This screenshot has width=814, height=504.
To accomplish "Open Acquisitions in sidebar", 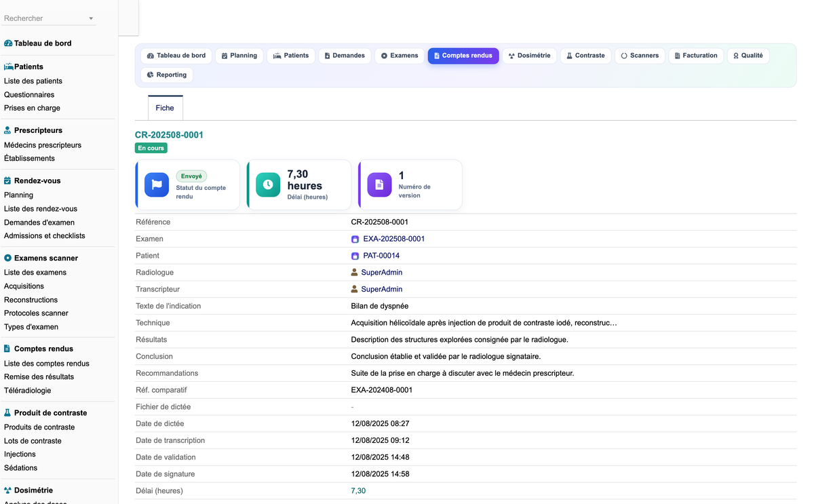I will point(24,286).
